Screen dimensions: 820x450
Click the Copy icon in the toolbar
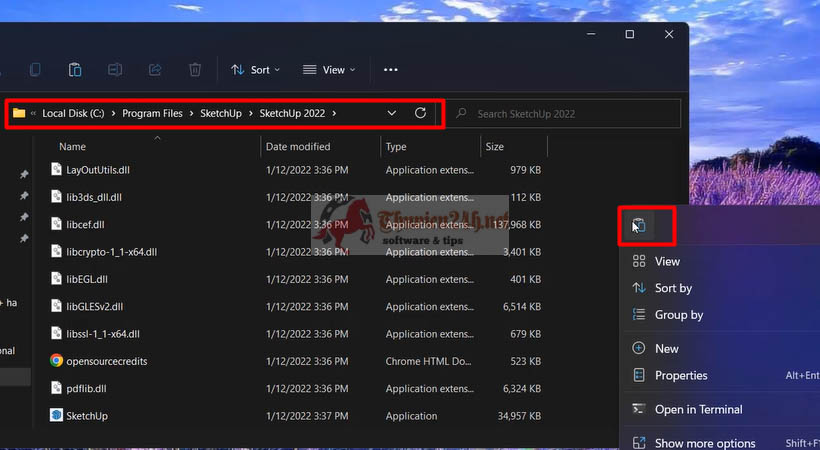[x=35, y=70]
